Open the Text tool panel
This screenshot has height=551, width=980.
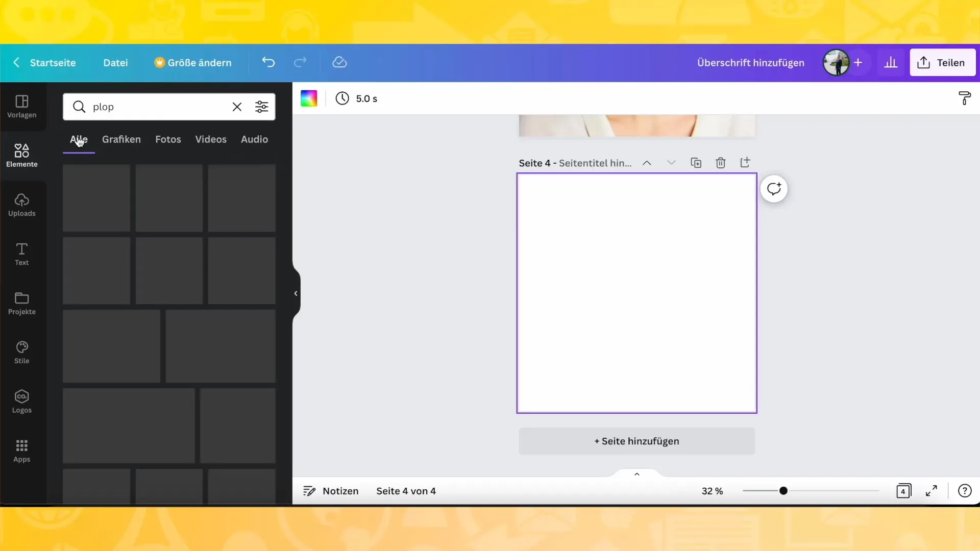coord(22,254)
